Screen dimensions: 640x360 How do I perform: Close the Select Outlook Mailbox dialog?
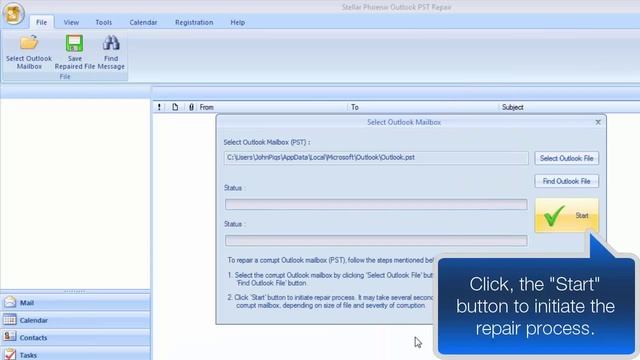598,122
